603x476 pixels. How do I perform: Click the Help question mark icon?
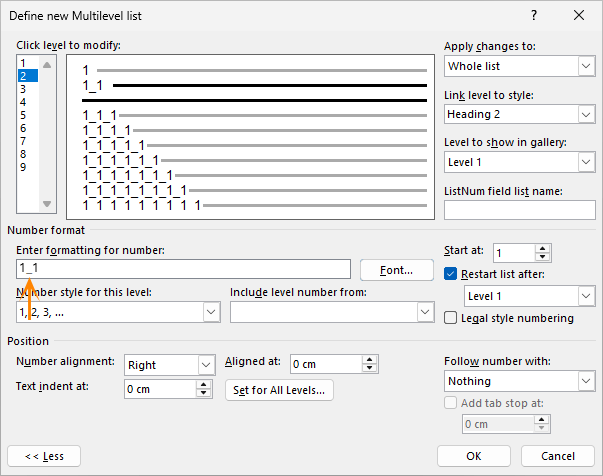tap(534, 15)
